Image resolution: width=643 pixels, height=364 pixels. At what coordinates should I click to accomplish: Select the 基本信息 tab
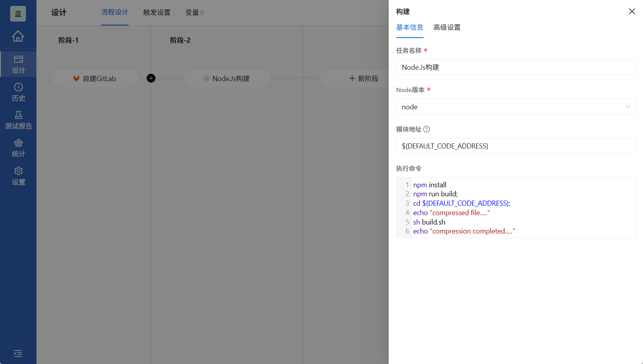409,27
